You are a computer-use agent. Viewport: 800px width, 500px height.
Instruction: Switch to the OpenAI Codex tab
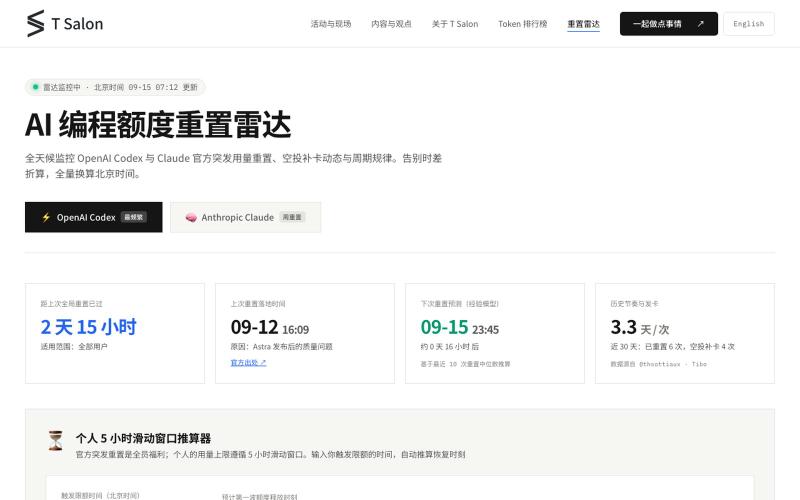[x=93, y=217]
